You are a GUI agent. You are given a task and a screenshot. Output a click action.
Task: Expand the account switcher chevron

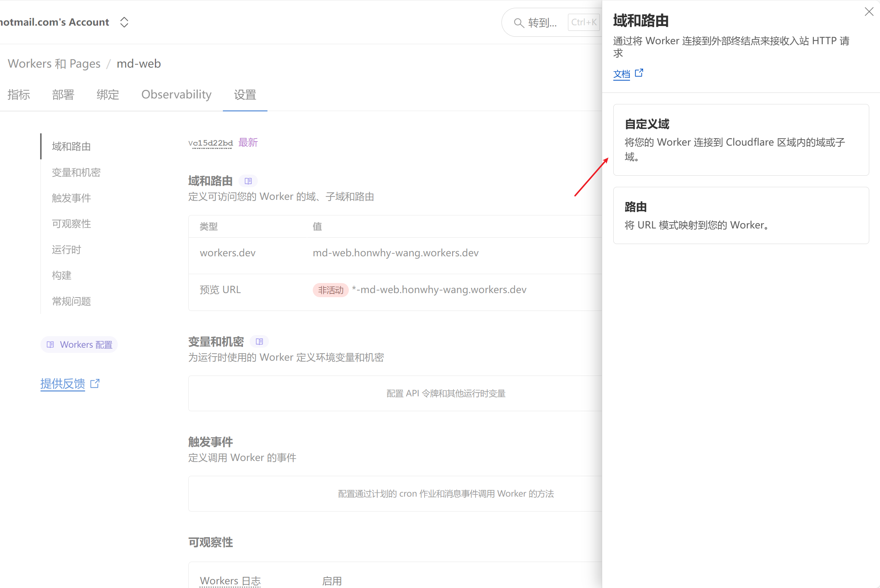click(124, 22)
